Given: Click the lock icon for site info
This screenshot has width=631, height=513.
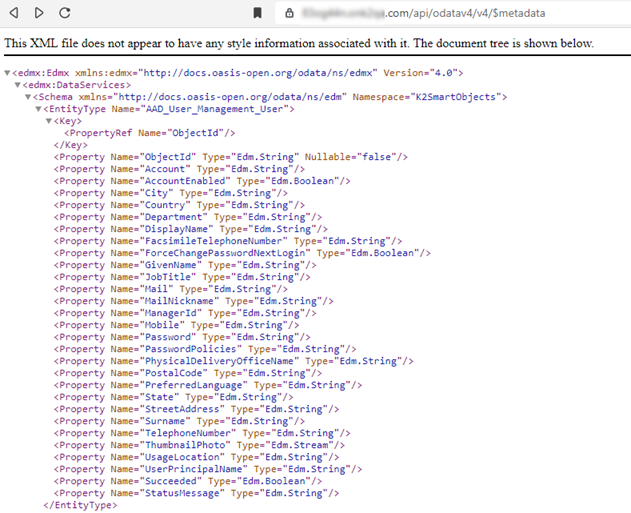Looking at the screenshot, I should coord(290,13).
